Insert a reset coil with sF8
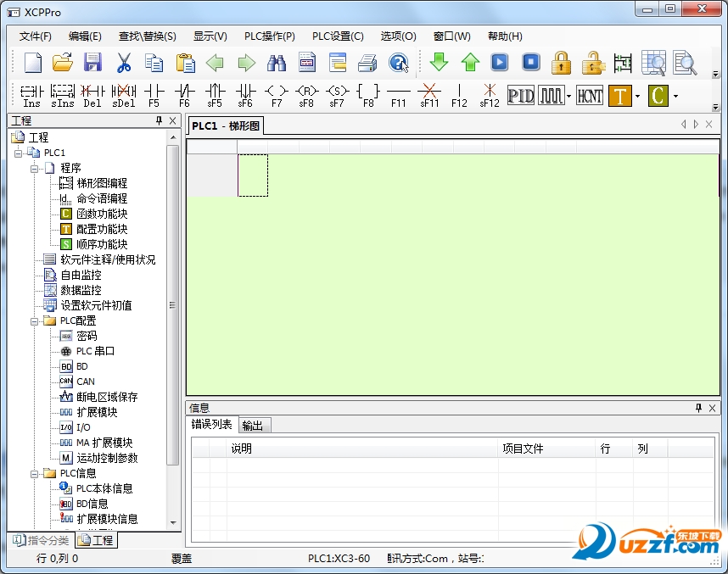The width and height of the screenshot is (728, 574). point(306,96)
